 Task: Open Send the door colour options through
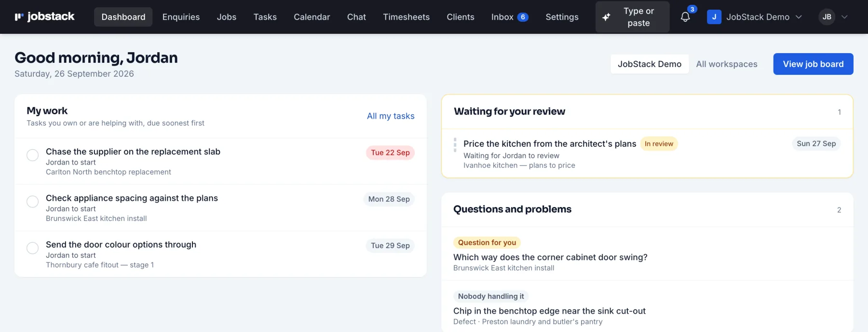click(x=121, y=245)
